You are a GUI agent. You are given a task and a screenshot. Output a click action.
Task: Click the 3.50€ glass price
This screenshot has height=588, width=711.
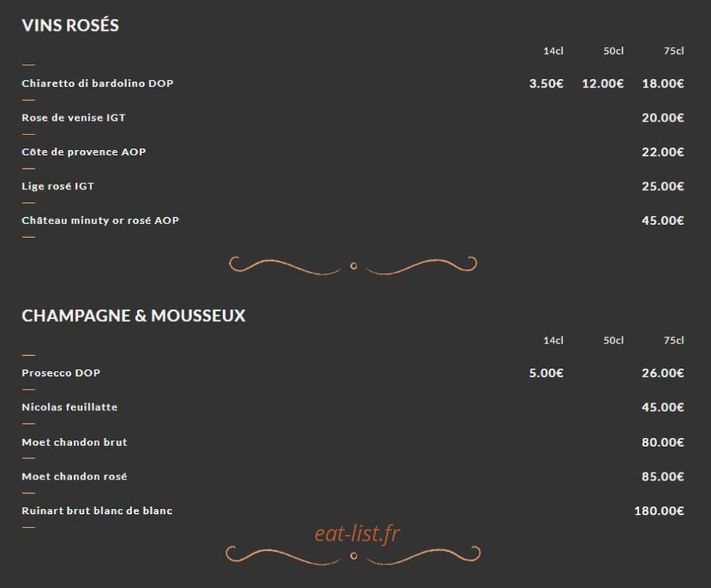coord(546,83)
